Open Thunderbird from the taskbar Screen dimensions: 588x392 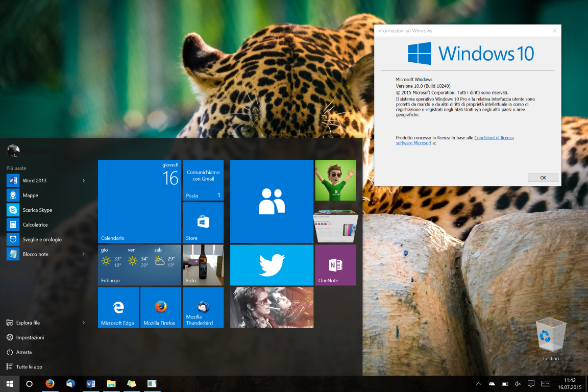point(70,383)
